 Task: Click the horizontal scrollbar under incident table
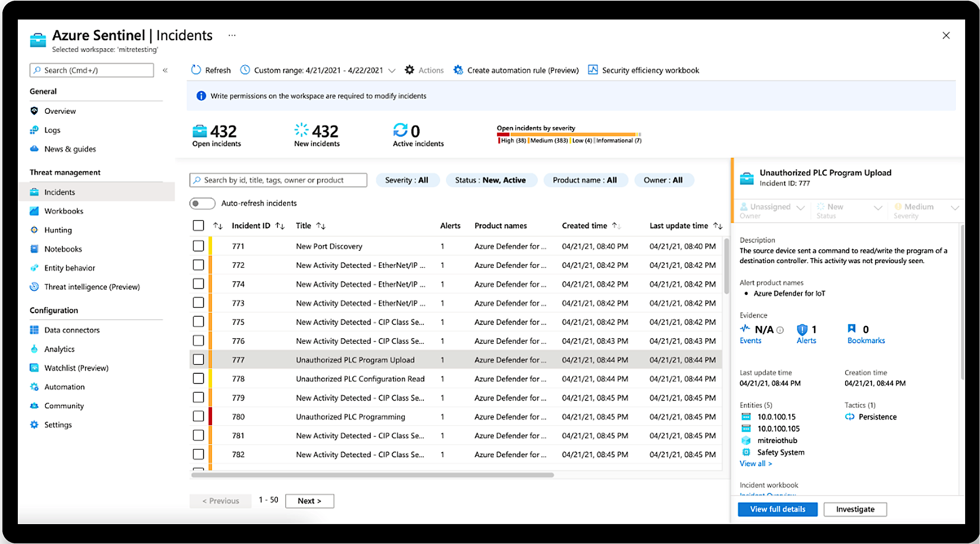click(x=372, y=475)
